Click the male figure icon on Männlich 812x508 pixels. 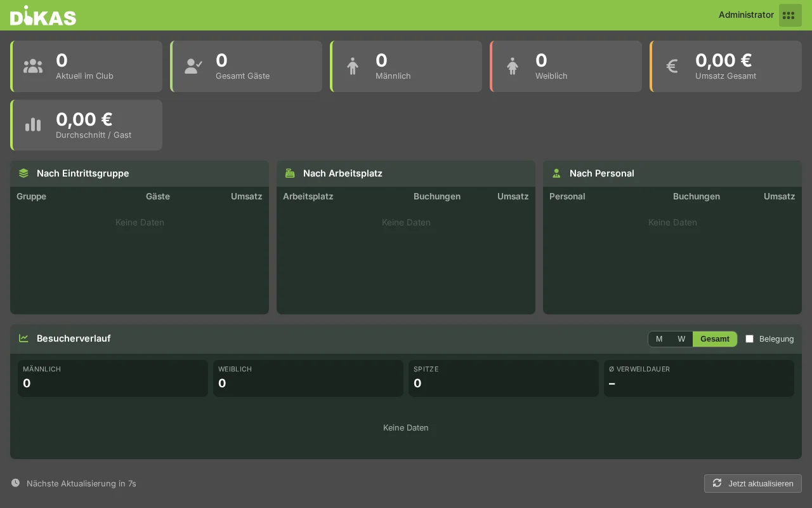[353, 66]
